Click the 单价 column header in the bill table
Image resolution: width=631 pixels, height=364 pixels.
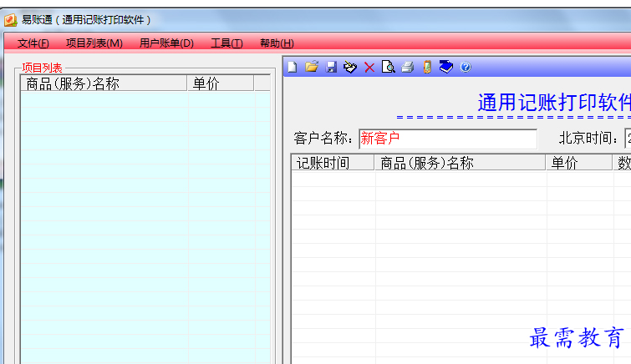[x=579, y=163]
